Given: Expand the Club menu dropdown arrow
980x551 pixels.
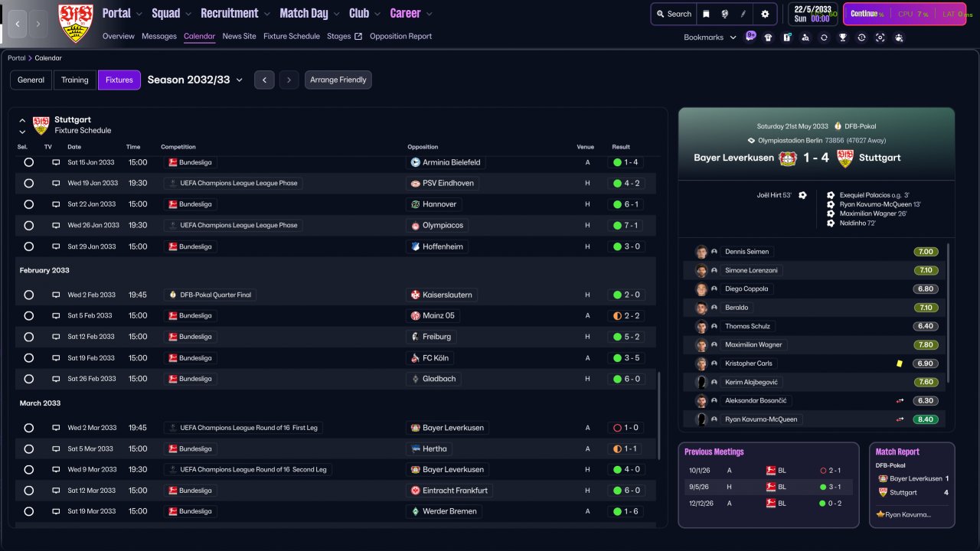Looking at the screenshot, I should 377,14.
